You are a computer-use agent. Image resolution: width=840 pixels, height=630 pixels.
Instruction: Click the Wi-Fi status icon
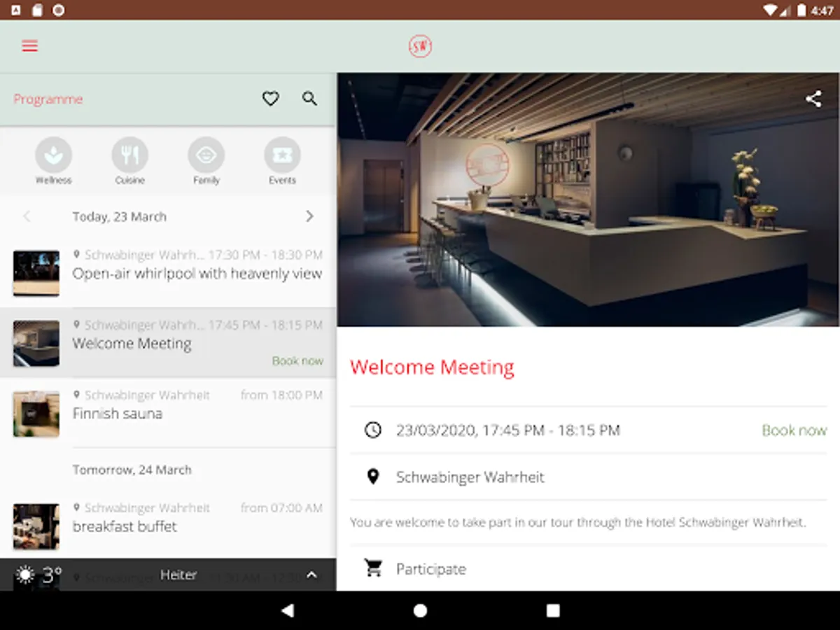point(771,10)
